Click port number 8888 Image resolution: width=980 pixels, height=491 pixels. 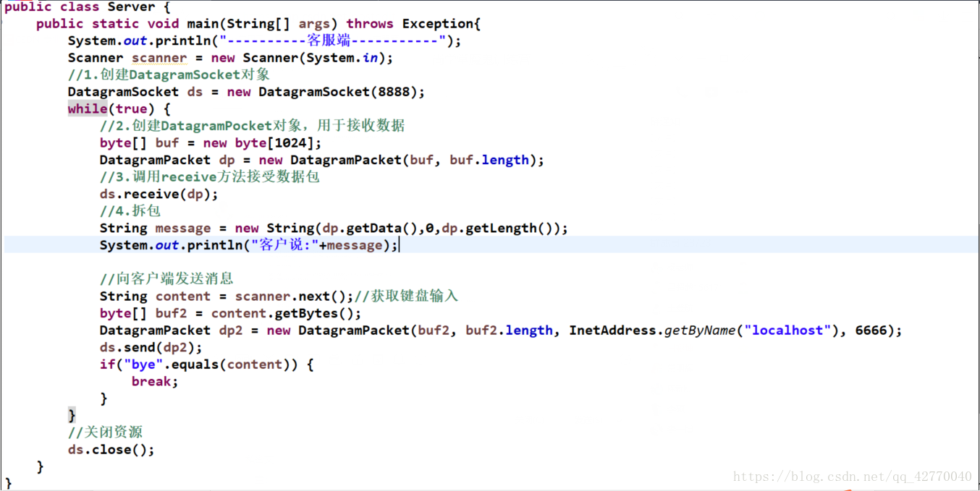click(x=394, y=92)
